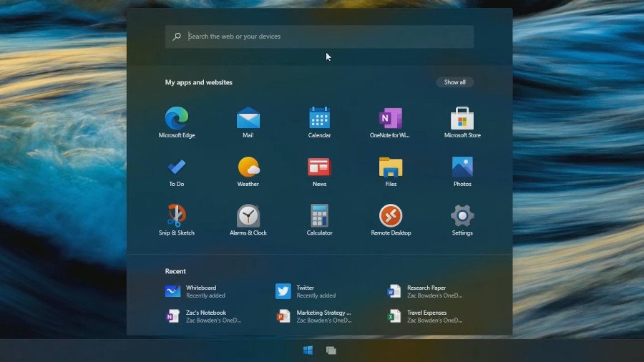Launch Snip & Sketch
Screen dimensions: 644x362
pyautogui.click(x=177, y=216)
